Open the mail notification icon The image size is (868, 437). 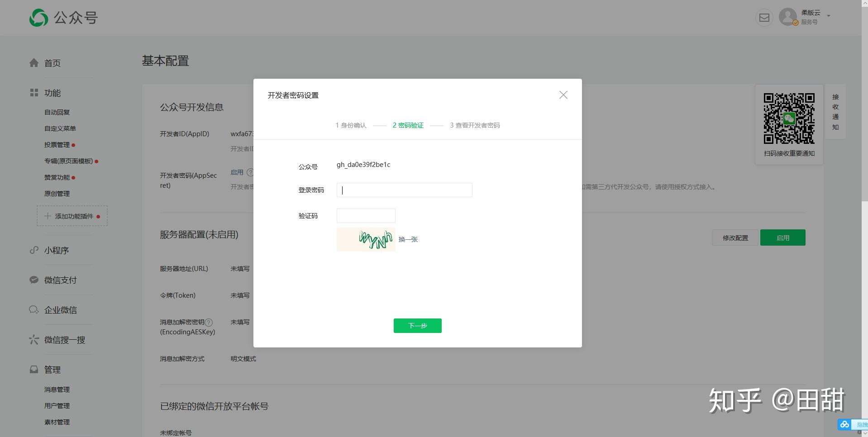pyautogui.click(x=764, y=18)
